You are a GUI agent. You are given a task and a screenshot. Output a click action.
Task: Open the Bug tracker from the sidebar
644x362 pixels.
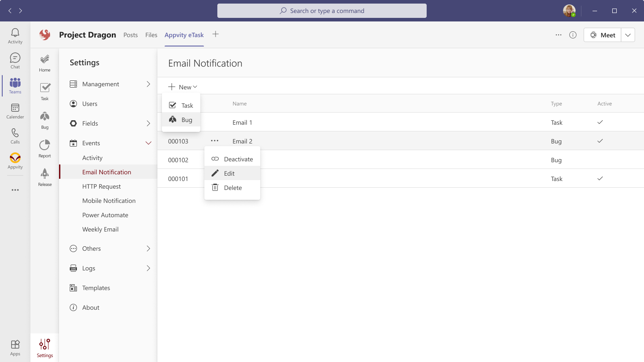(44, 118)
